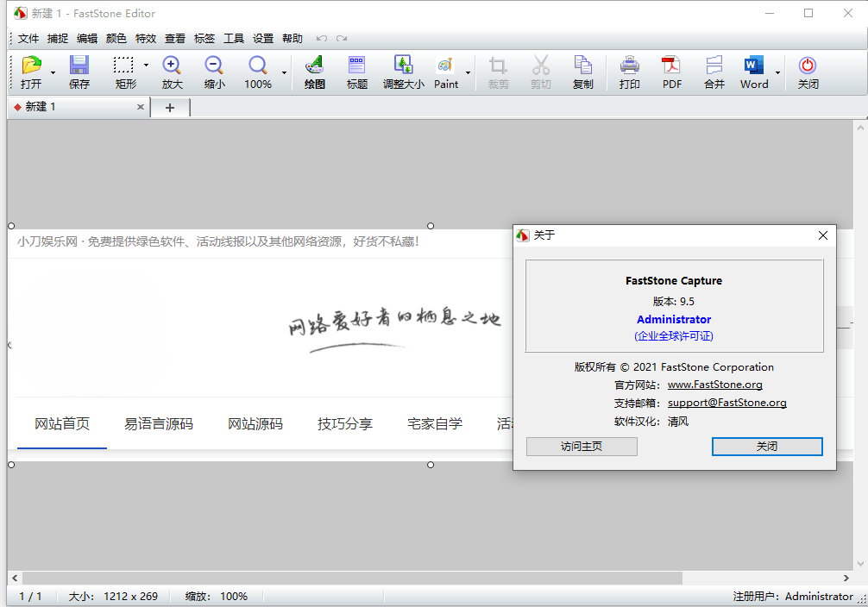Expand the 100% zoom dropdown arrow

284,72
